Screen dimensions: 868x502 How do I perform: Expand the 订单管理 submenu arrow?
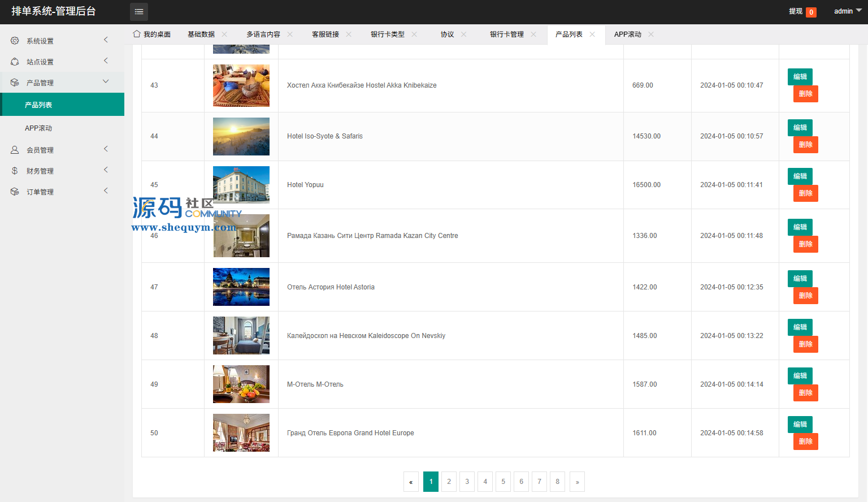coord(106,191)
